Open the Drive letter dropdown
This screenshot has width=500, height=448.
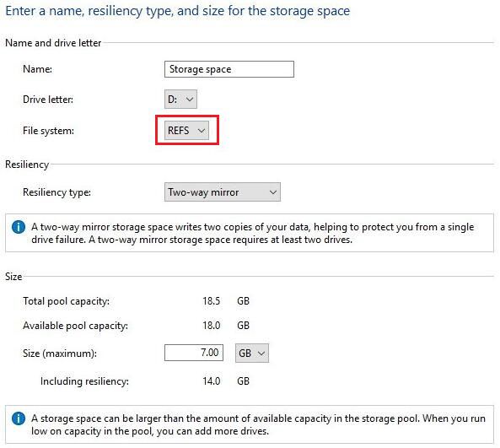[x=180, y=100]
